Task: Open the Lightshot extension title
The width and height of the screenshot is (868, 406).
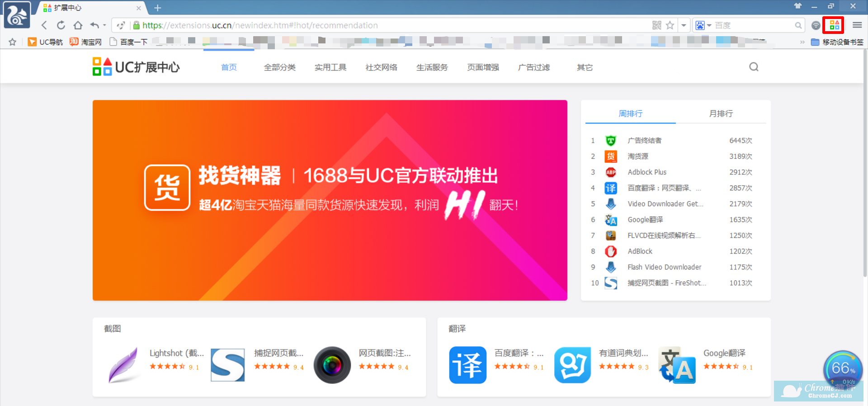Action: coord(177,353)
